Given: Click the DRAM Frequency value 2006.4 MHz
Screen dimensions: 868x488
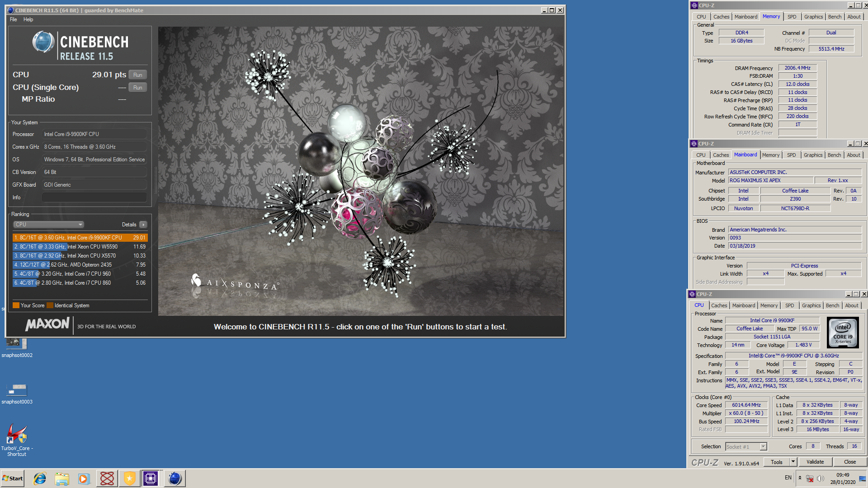Looking at the screenshot, I should 797,68.
